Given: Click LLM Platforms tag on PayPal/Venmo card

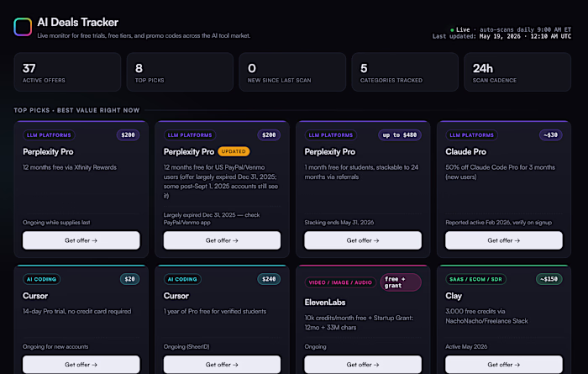Looking at the screenshot, I should [190, 135].
